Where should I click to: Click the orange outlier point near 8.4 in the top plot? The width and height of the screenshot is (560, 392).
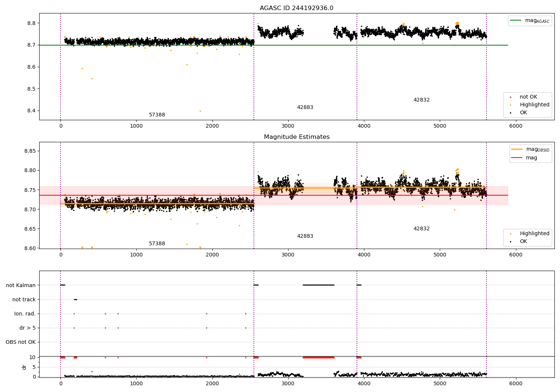click(x=200, y=111)
